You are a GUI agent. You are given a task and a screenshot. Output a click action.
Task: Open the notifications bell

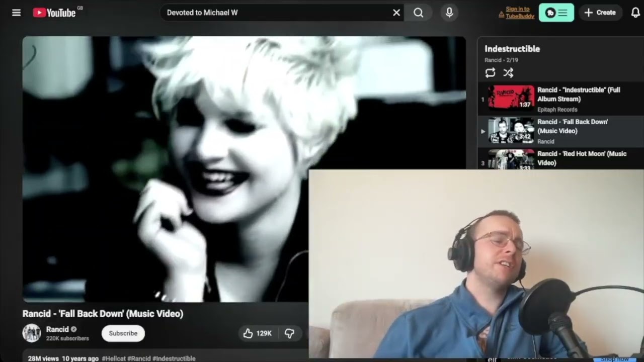tap(635, 13)
